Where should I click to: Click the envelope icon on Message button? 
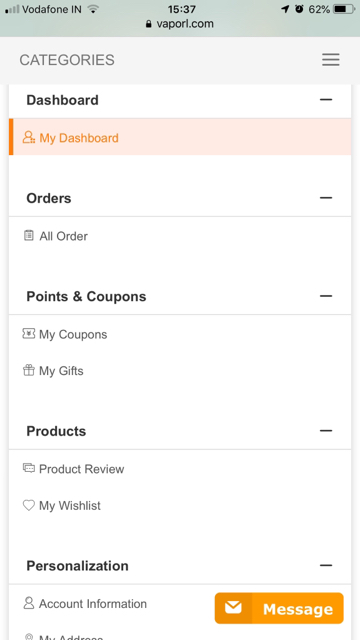[x=233, y=608]
